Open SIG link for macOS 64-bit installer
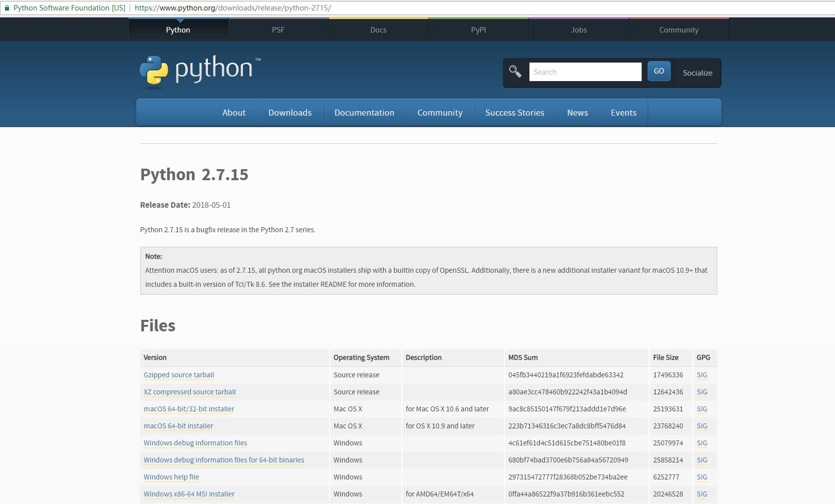Image resolution: width=835 pixels, height=504 pixels. [x=702, y=426]
